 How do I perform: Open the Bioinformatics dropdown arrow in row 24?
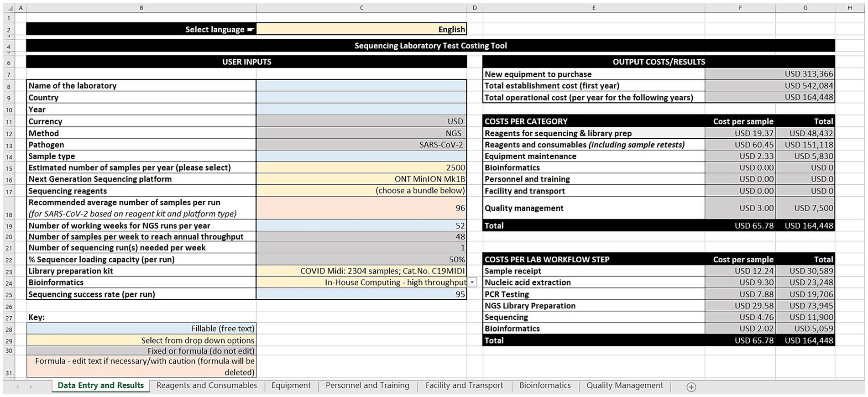pos(472,282)
